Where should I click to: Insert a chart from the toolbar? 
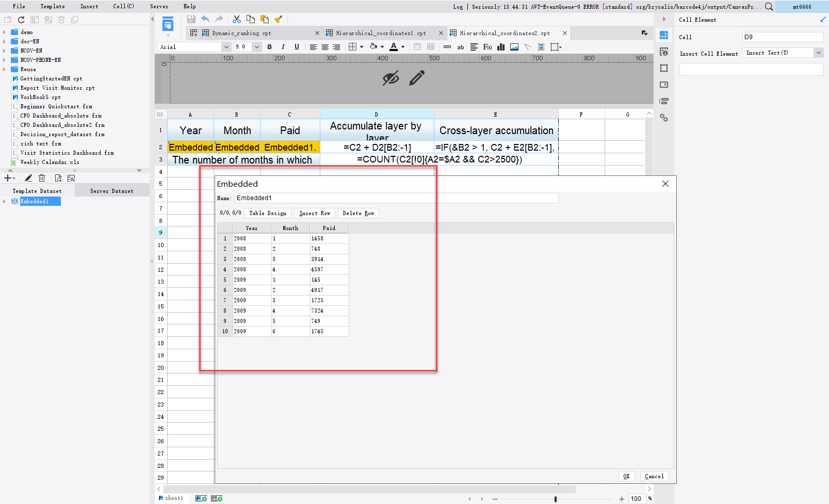[500, 47]
